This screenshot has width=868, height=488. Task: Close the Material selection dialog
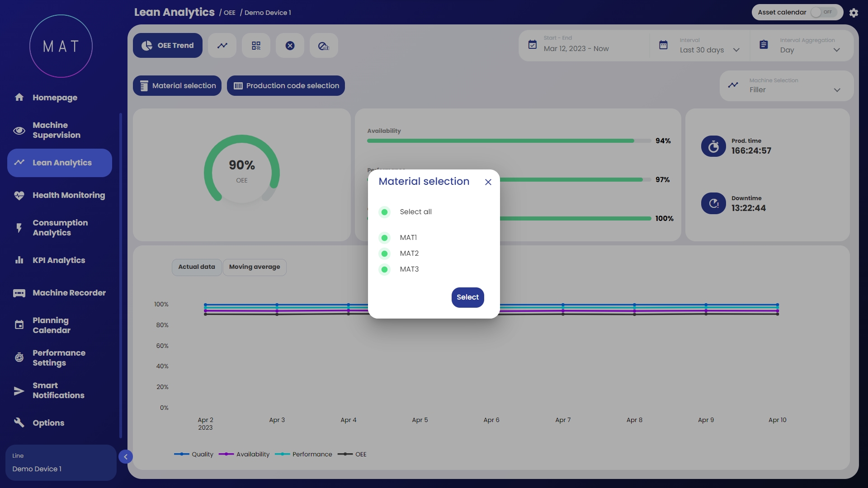(488, 182)
